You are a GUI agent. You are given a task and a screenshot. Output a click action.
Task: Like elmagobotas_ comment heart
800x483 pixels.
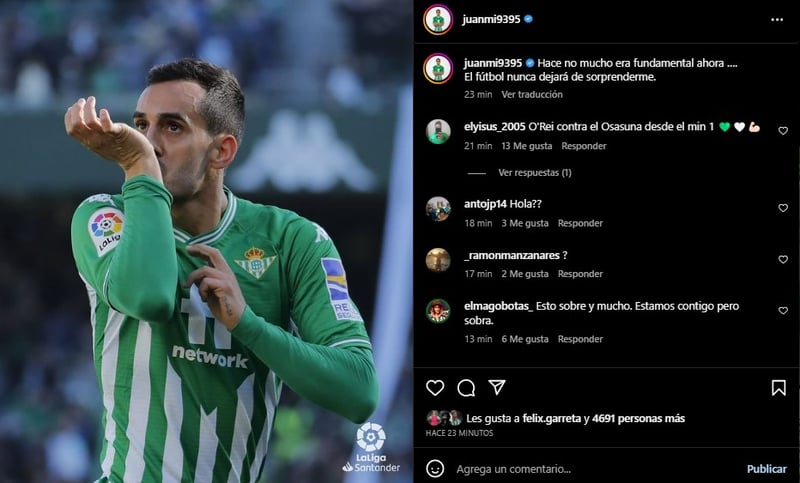click(x=783, y=311)
